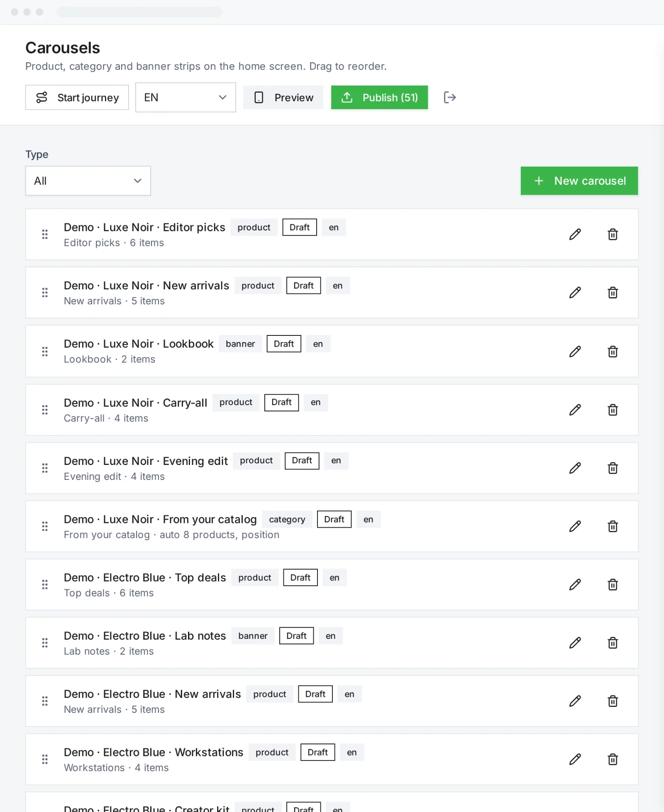The image size is (664, 812).
Task: Edit the Electro Blue Workstations carousel
Action: click(575, 760)
